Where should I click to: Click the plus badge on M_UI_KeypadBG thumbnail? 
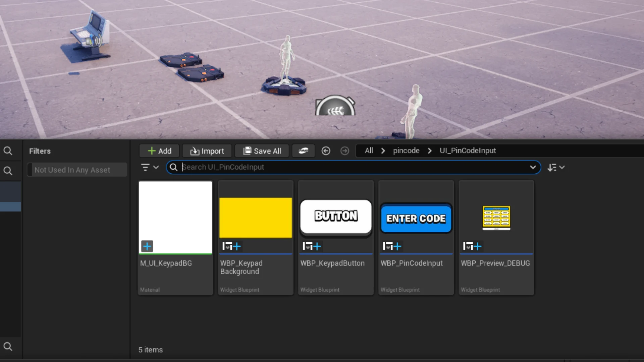[x=147, y=246]
